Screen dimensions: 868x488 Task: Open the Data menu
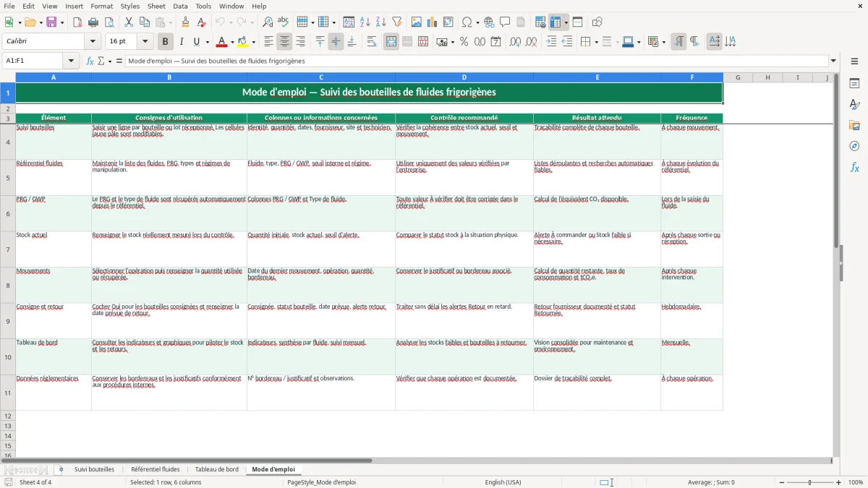pyautogui.click(x=180, y=6)
